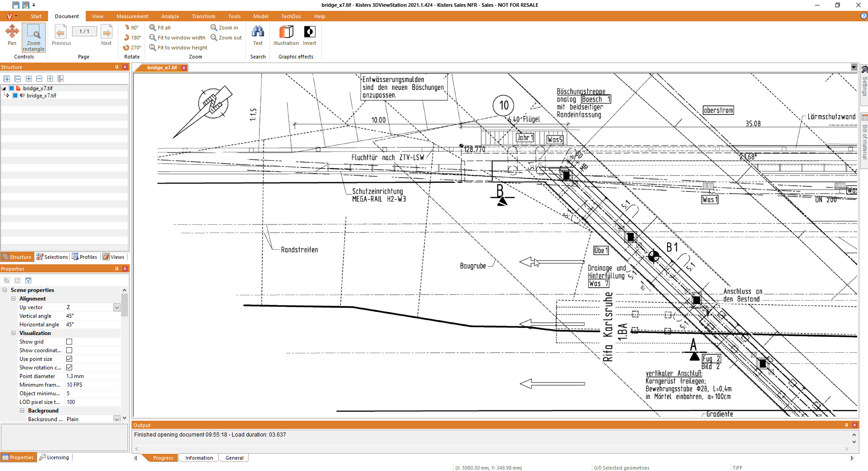Open the Up vector dropdown
868x471 pixels.
click(117, 307)
